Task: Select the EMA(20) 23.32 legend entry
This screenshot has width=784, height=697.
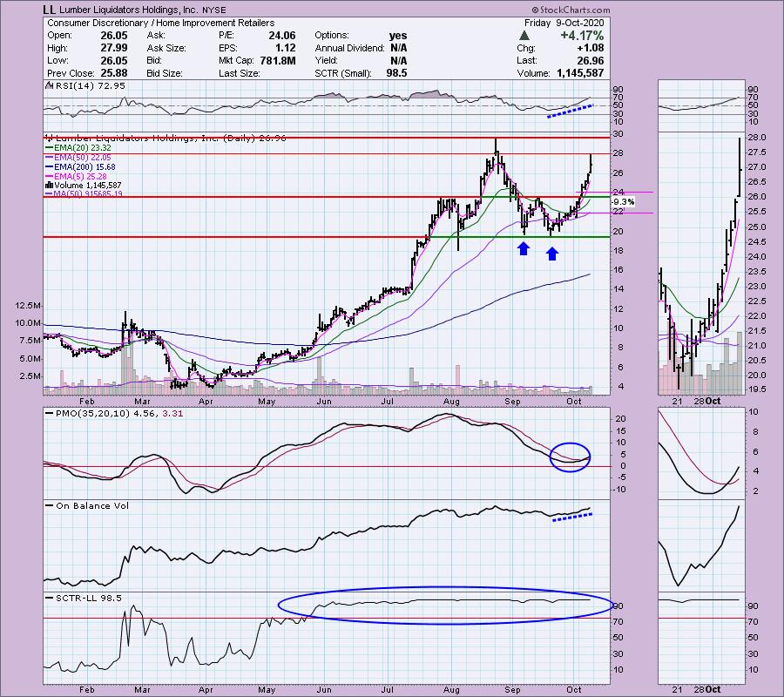Action: coord(83,148)
